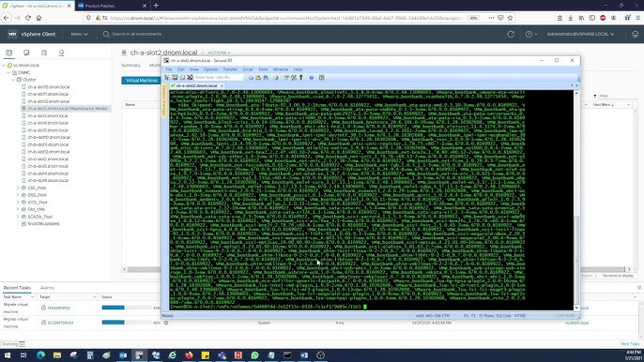Click the browser address bar

(x=285, y=18)
